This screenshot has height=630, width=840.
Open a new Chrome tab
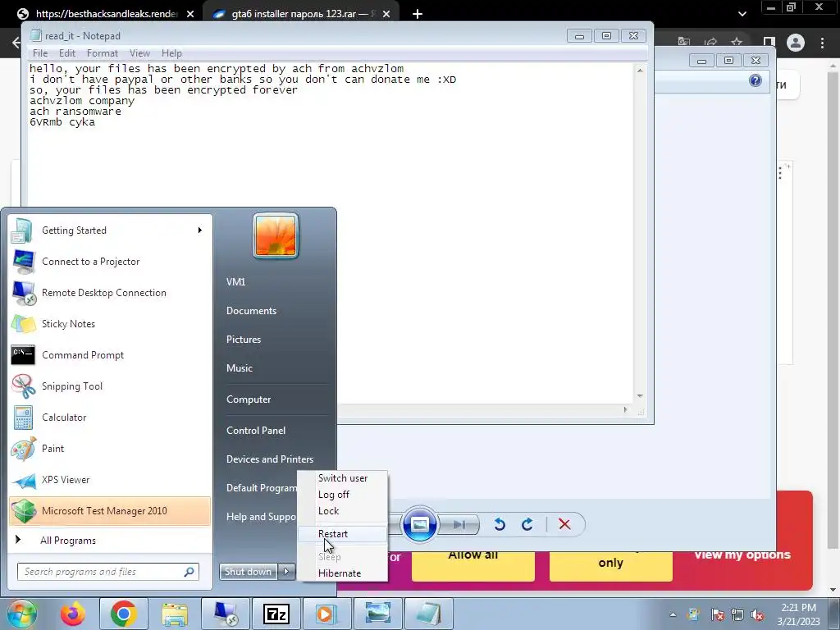click(x=418, y=14)
